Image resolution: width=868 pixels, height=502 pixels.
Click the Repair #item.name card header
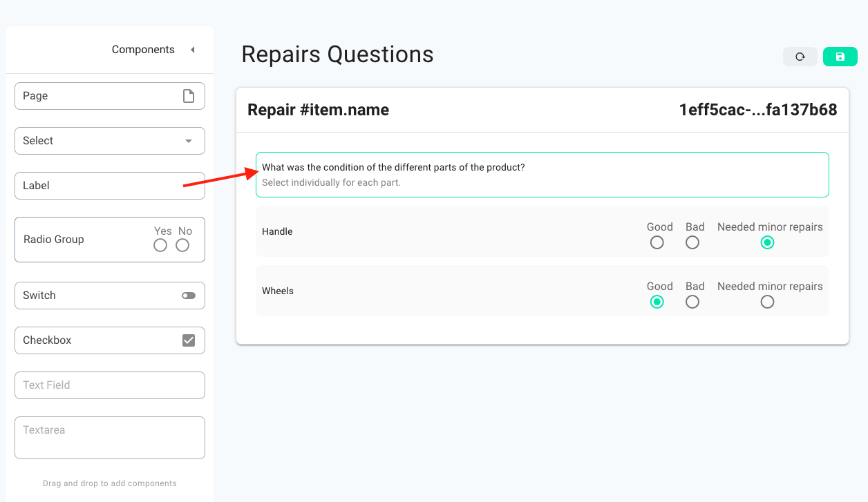click(x=542, y=110)
